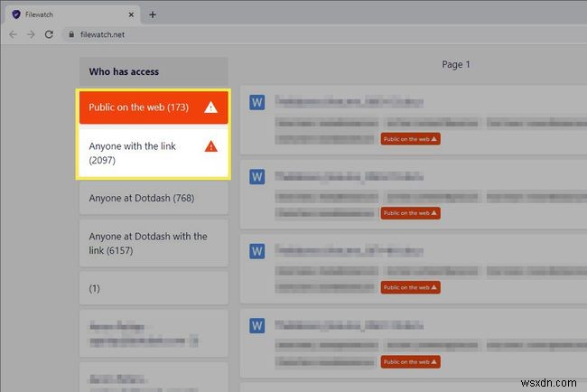Click second file's Public on the web badge
The width and height of the screenshot is (587, 392).
[410, 213]
